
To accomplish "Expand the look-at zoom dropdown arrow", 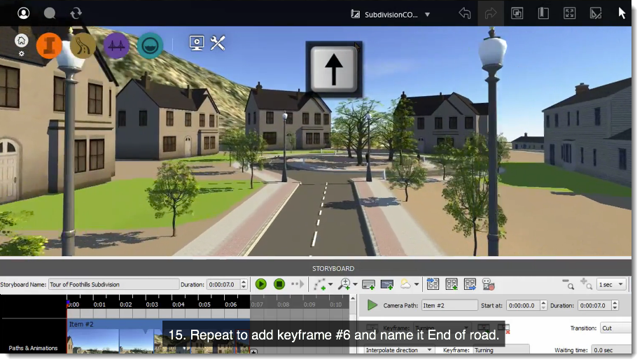I will pyautogui.click(x=355, y=284).
